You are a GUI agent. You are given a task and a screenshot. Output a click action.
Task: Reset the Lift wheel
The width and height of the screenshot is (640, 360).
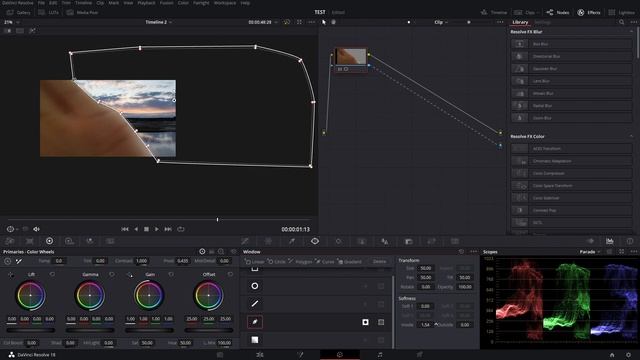52,274
